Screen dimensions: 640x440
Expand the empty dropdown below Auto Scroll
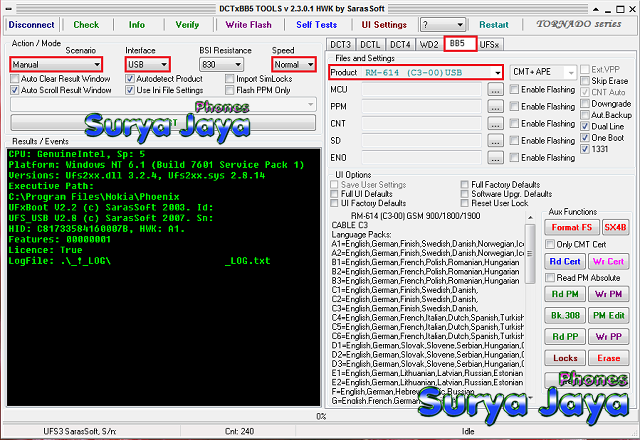[x=163, y=104]
